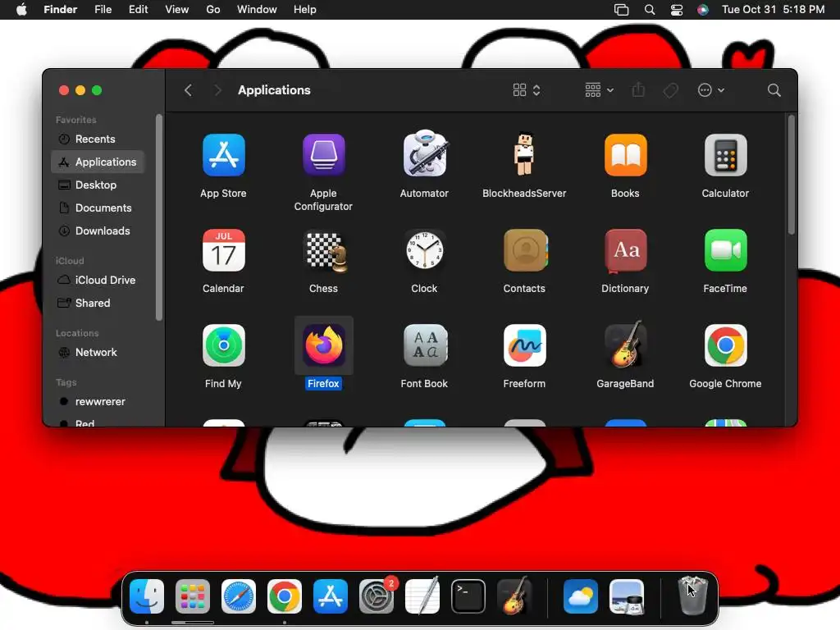Click the Edit Tags toolbar button
This screenshot has width=840, height=630.
[x=670, y=90]
